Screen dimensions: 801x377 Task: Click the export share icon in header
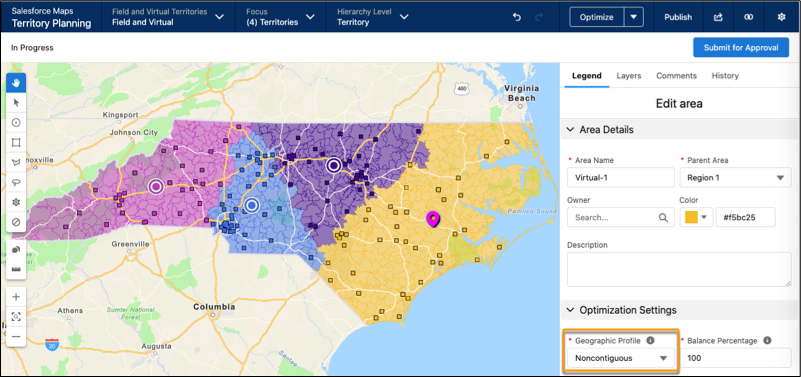coord(718,17)
